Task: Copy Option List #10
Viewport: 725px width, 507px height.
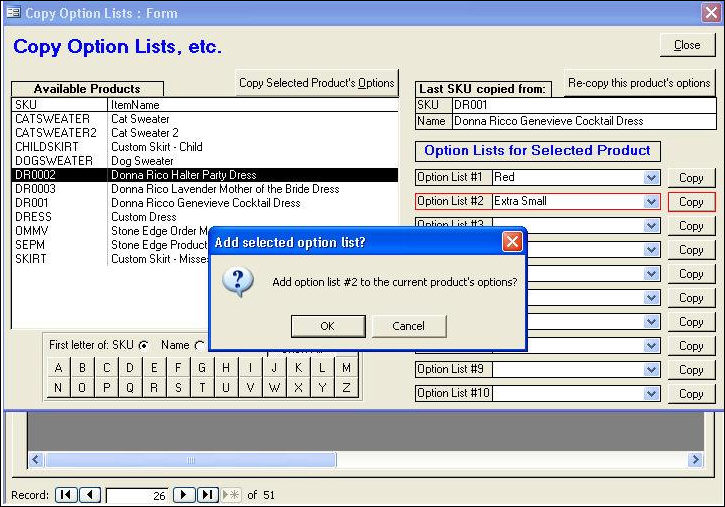Action: [x=691, y=394]
